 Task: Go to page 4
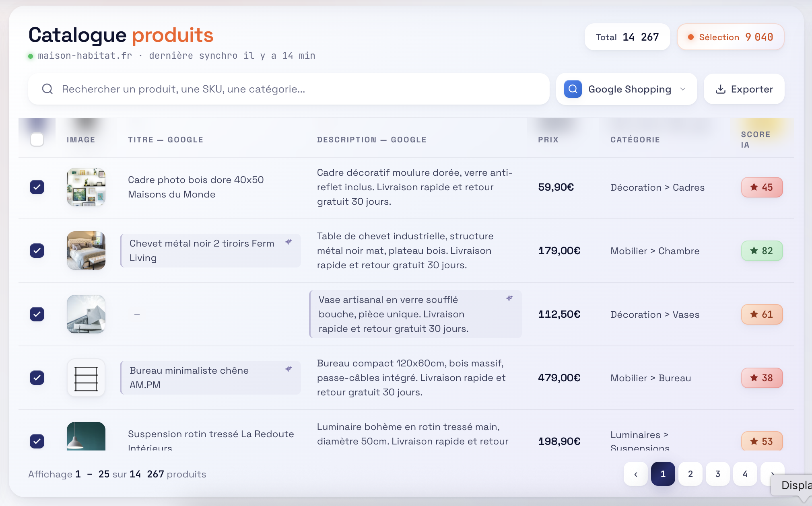pos(745,474)
